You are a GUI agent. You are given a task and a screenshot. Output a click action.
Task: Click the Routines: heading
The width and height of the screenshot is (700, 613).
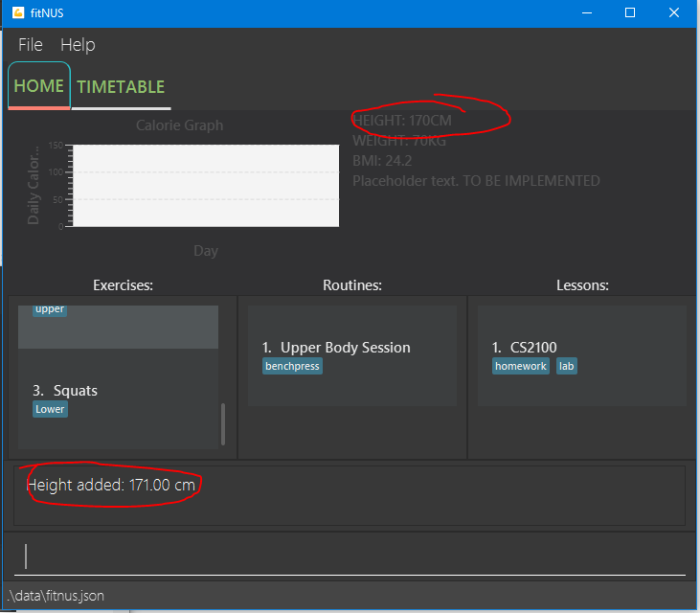352,285
